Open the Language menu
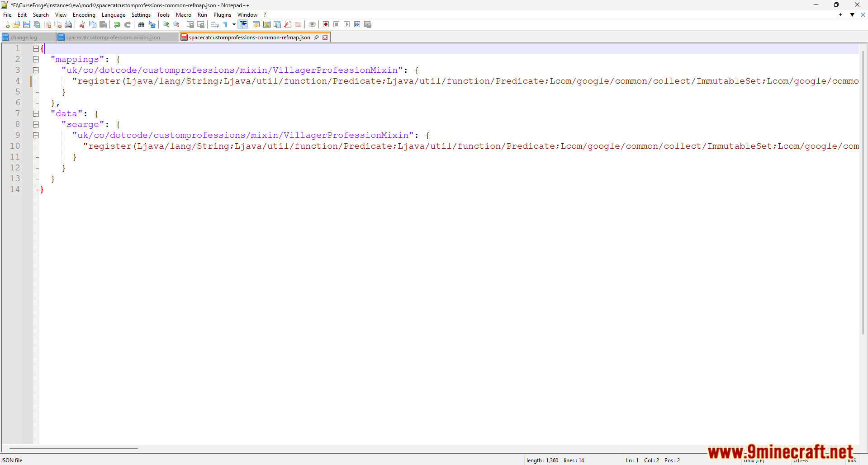Image resolution: width=868 pixels, height=465 pixels. click(114, 15)
